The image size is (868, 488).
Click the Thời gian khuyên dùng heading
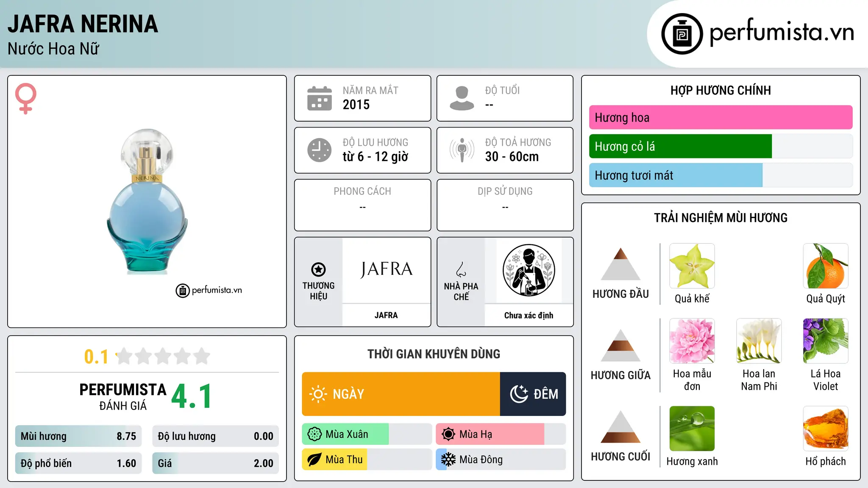tap(434, 354)
